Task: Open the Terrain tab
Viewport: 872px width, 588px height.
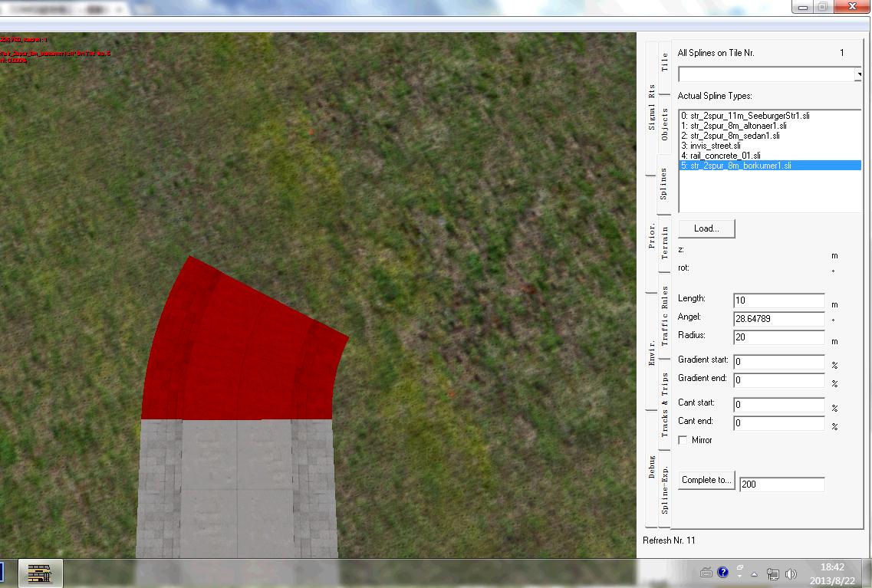Action: [664, 242]
